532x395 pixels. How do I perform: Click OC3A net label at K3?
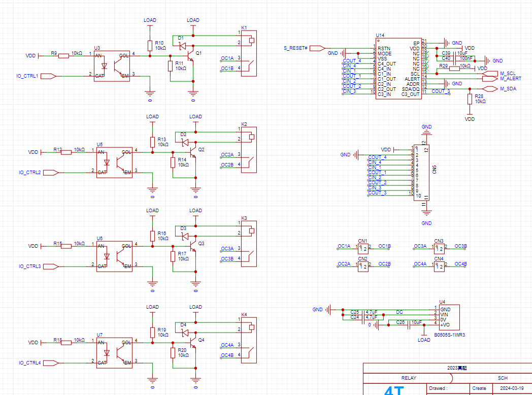(227, 249)
